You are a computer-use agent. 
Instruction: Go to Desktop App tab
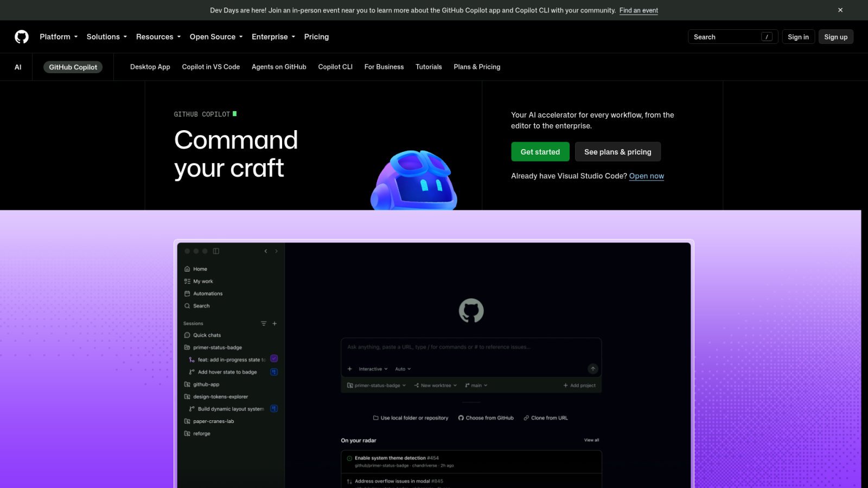[150, 67]
